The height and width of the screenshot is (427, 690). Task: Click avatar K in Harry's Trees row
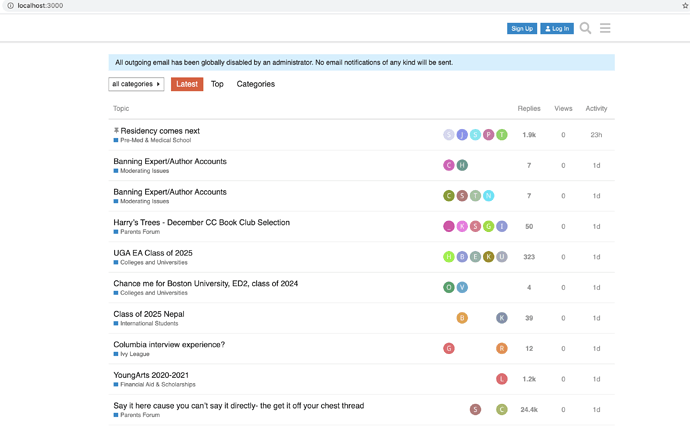(x=462, y=226)
